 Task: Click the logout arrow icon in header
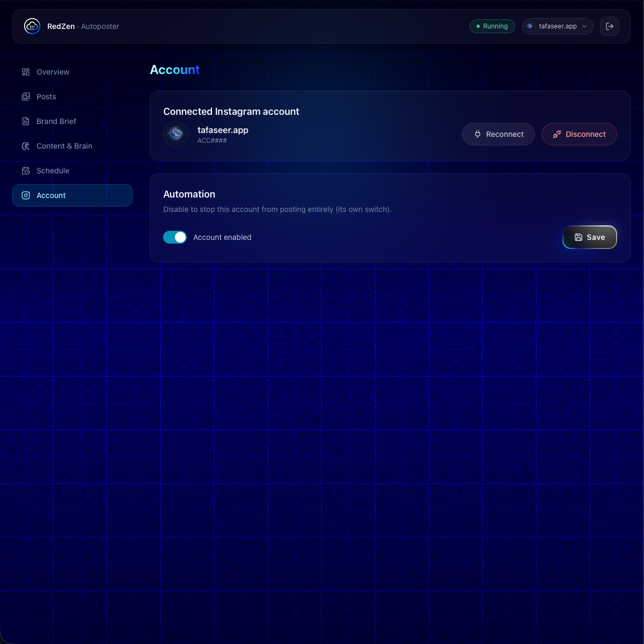pyautogui.click(x=610, y=26)
